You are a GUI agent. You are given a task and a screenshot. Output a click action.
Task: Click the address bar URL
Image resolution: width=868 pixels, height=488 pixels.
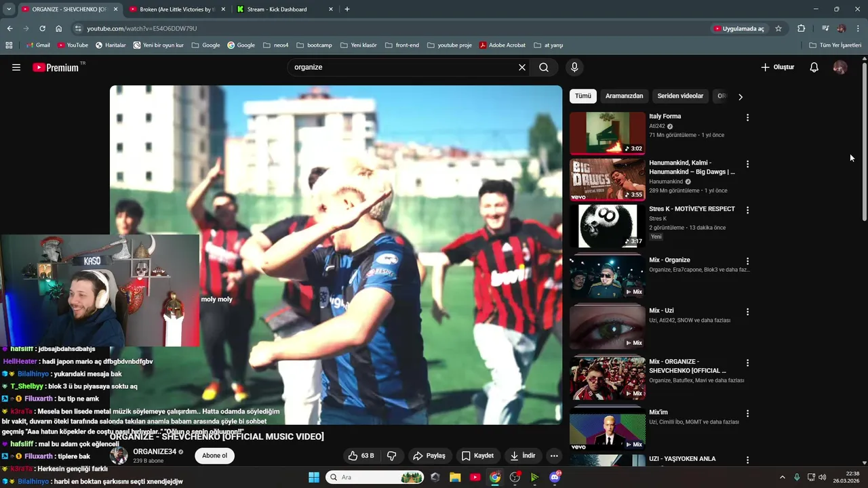tap(142, 28)
